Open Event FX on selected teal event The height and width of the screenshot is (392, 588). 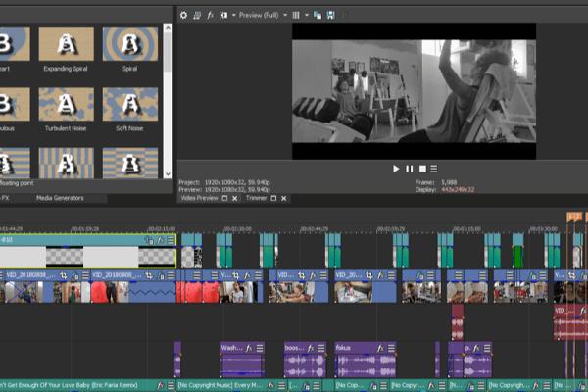[161, 240]
